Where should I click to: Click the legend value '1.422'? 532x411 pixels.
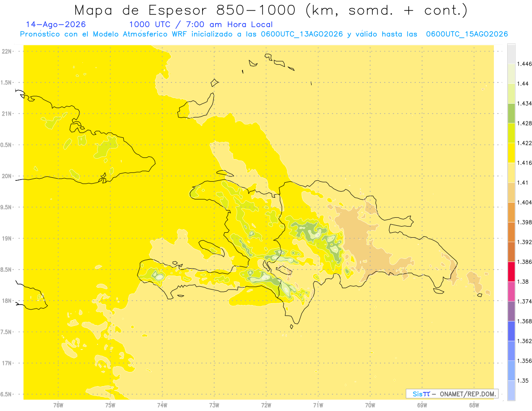(524, 143)
